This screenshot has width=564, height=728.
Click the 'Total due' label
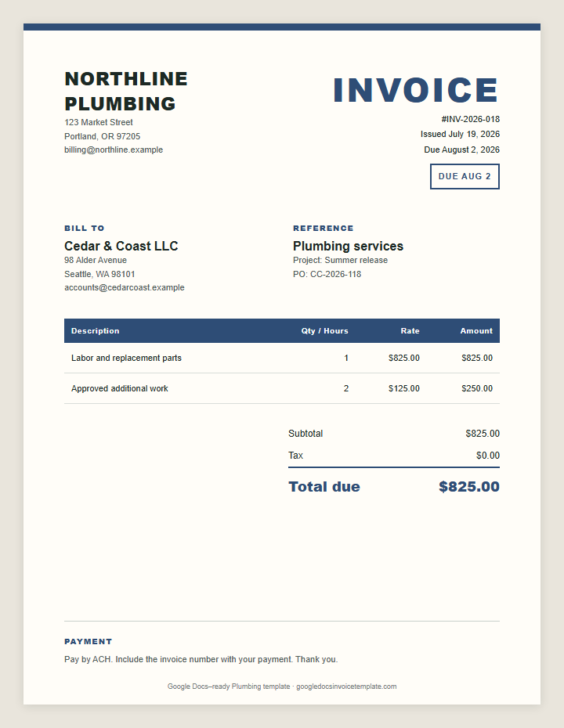(x=324, y=487)
